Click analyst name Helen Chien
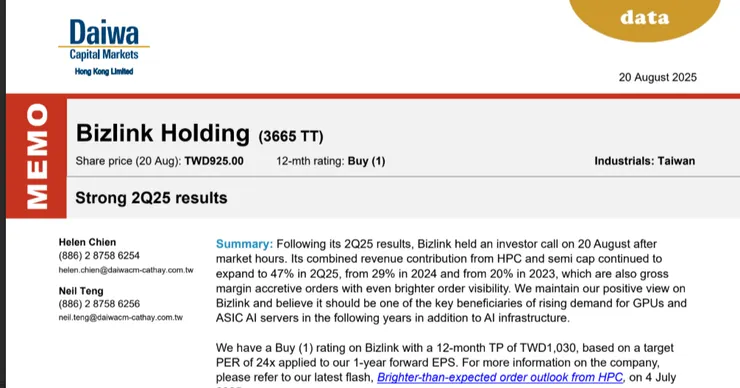The width and height of the screenshot is (740, 388). (x=87, y=242)
